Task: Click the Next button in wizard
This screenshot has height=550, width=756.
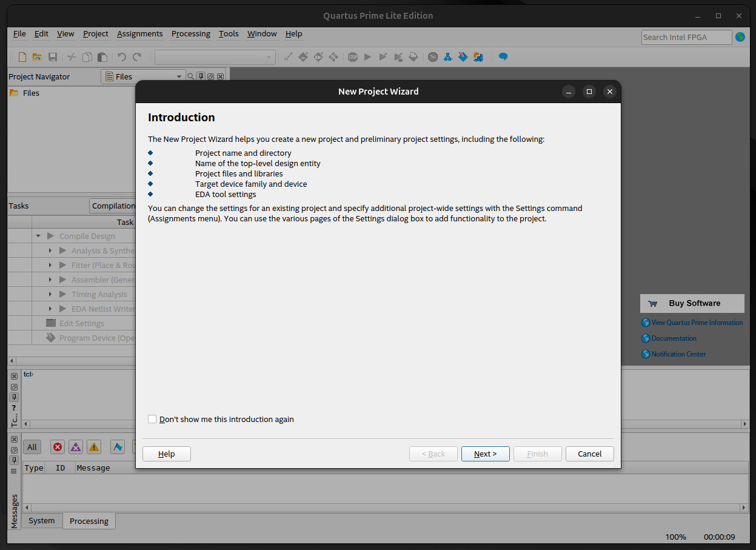Action: [x=485, y=454]
